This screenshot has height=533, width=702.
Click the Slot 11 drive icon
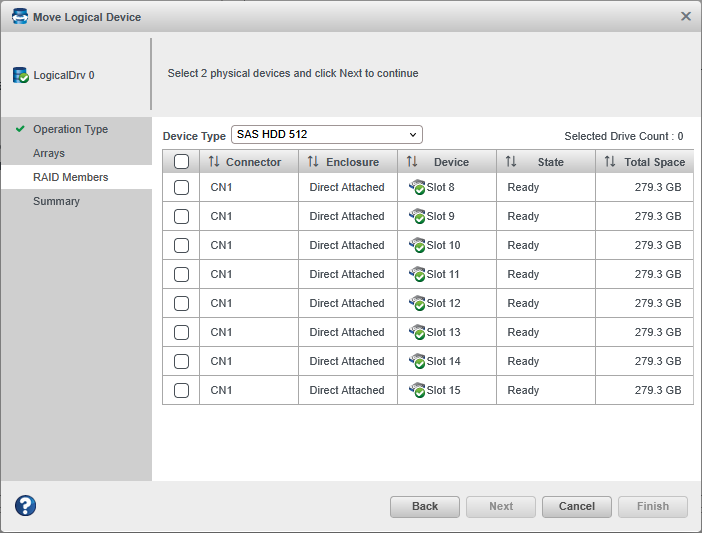[417, 274]
